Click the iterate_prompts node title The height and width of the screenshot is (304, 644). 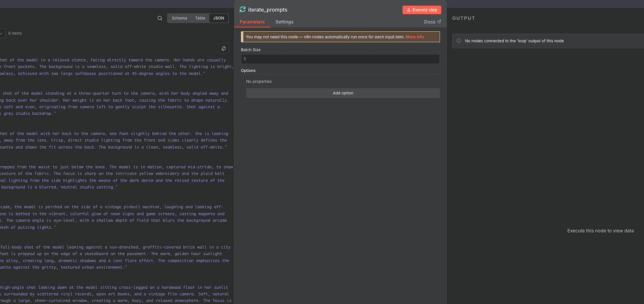268,10
